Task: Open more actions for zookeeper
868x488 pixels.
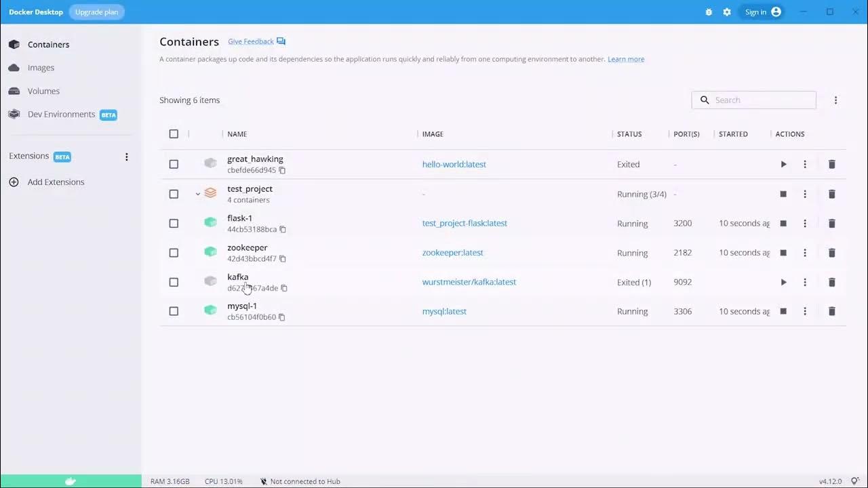Action: coord(805,253)
